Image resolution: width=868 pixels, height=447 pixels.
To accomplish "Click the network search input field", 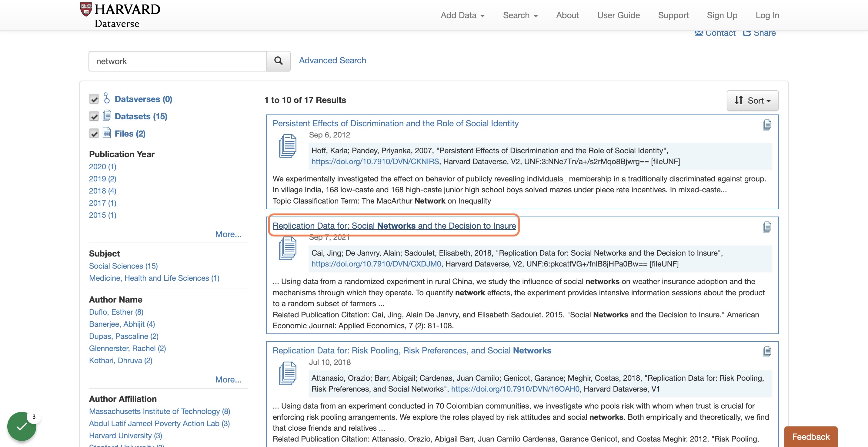I will pyautogui.click(x=178, y=61).
